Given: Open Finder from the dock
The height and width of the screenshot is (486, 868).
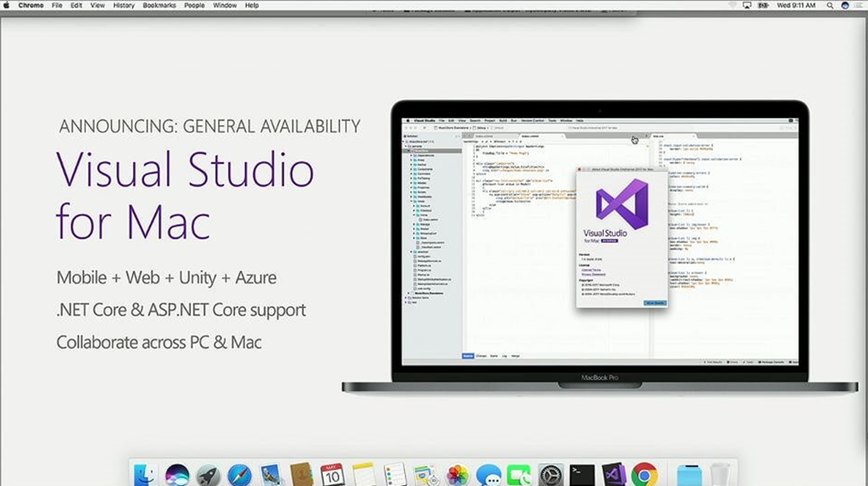Looking at the screenshot, I should pos(145,474).
